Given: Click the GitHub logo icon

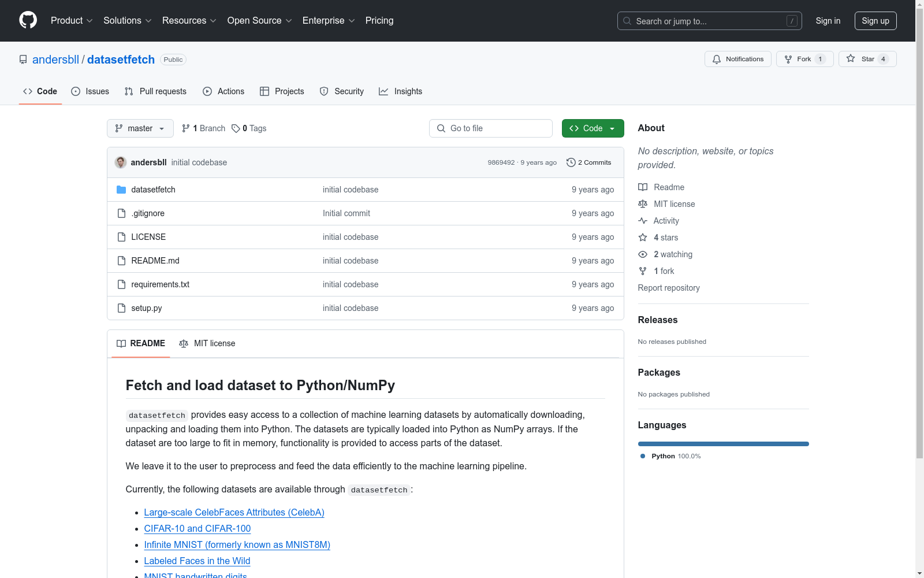Looking at the screenshot, I should 28,20.
